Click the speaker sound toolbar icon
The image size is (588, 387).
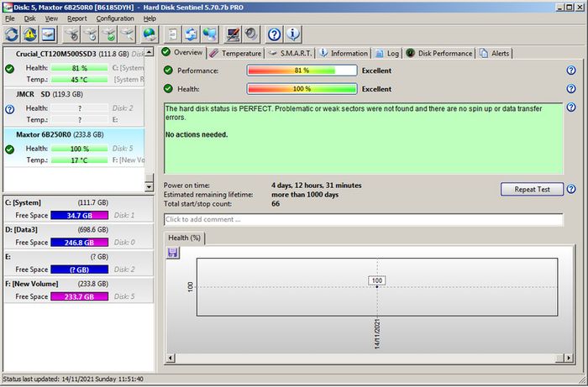pyautogui.click(x=251, y=34)
